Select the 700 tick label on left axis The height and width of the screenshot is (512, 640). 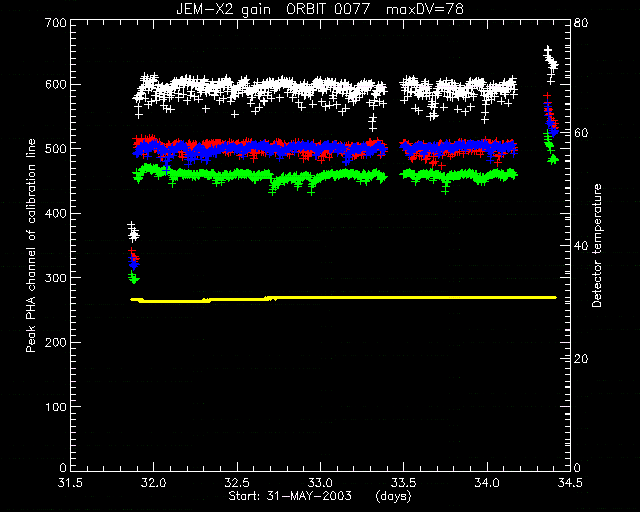(x=55, y=22)
